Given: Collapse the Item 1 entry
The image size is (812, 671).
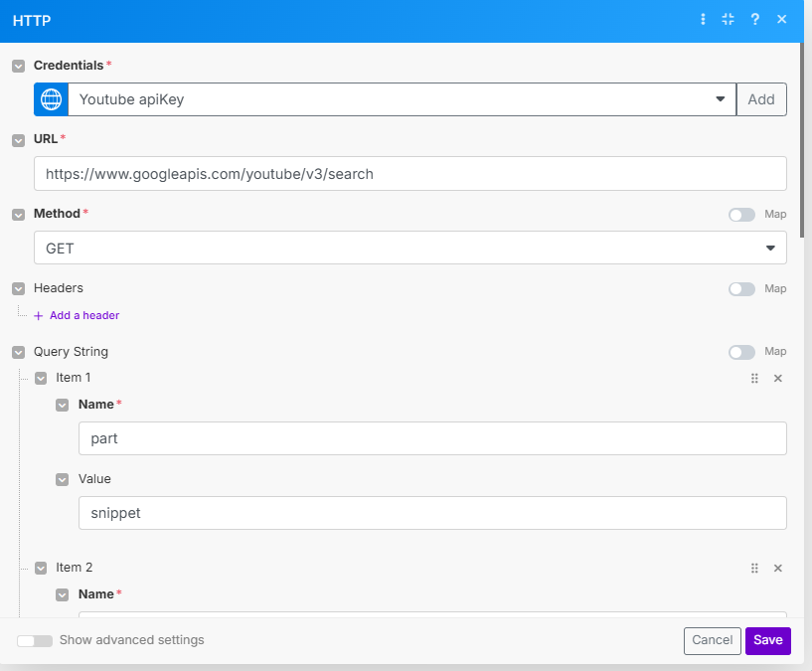Looking at the screenshot, I should (x=41, y=379).
